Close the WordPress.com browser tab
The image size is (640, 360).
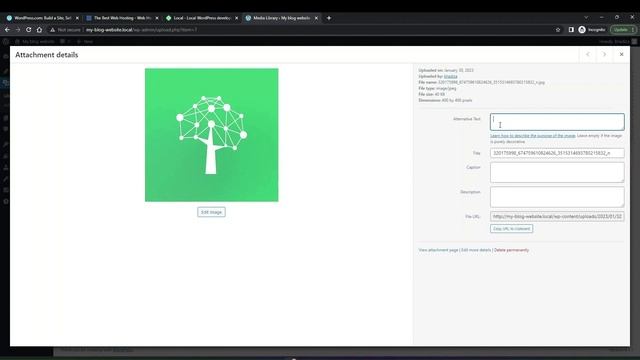pos(77,18)
